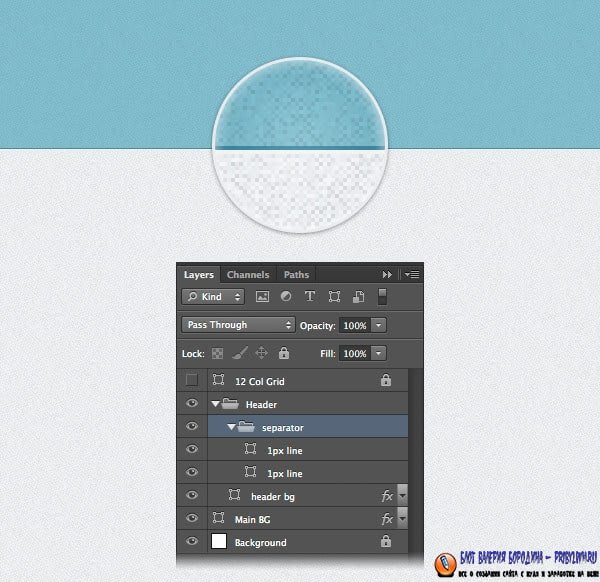Click shape thumbnail of Main BG layer
Image resolution: width=600 pixels, height=582 pixels.
coord(218,518)
